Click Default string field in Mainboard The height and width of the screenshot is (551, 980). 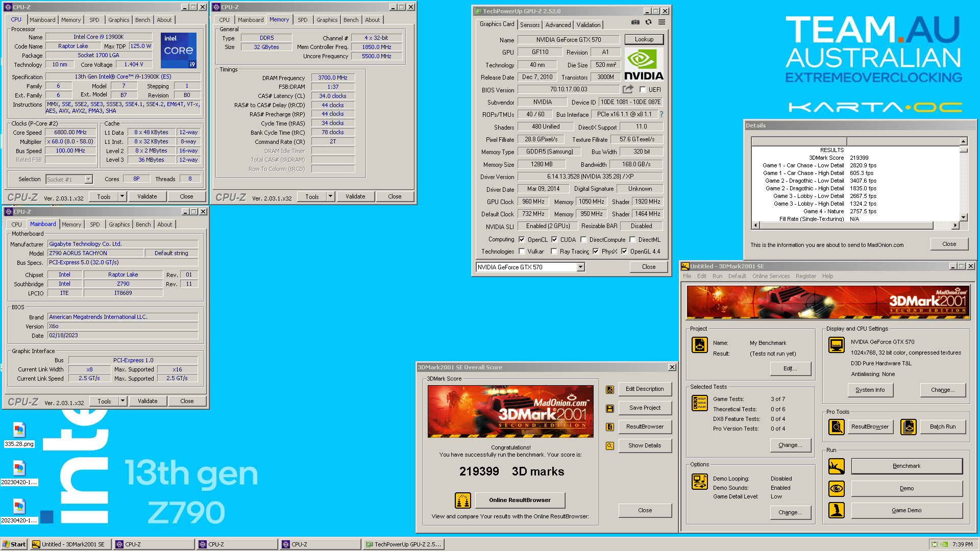(x=171, y=253)
